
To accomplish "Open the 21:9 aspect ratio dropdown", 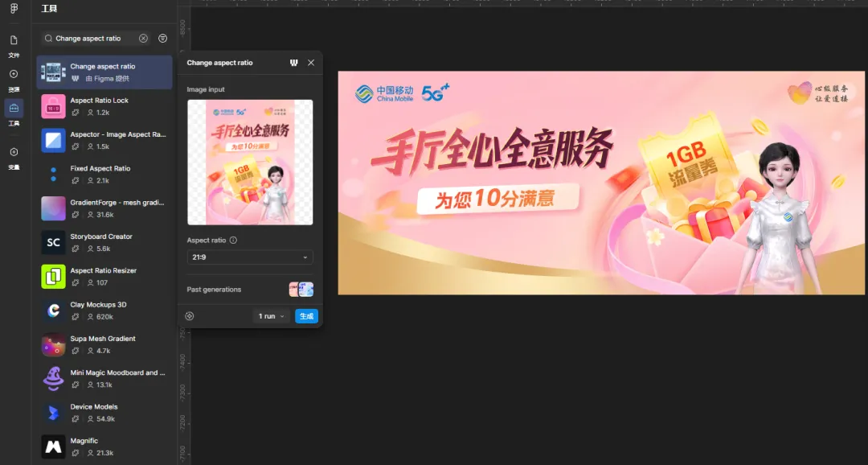I will 250,257.
